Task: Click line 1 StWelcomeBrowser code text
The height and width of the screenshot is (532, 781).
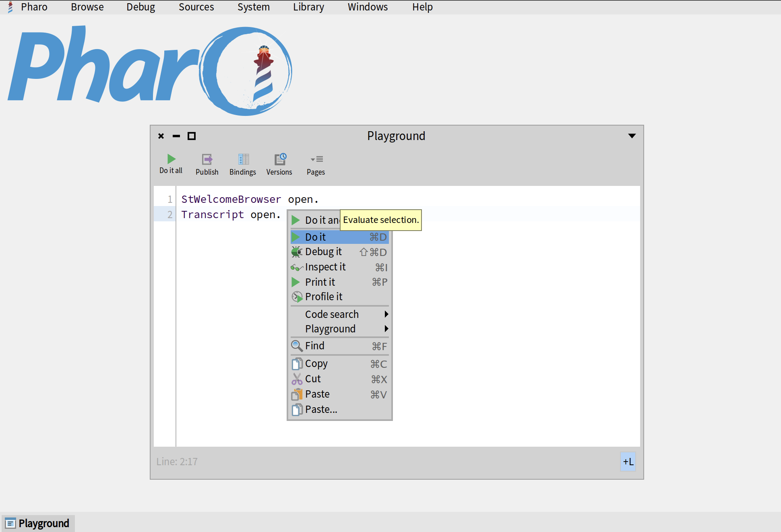Action: point(231,199)
